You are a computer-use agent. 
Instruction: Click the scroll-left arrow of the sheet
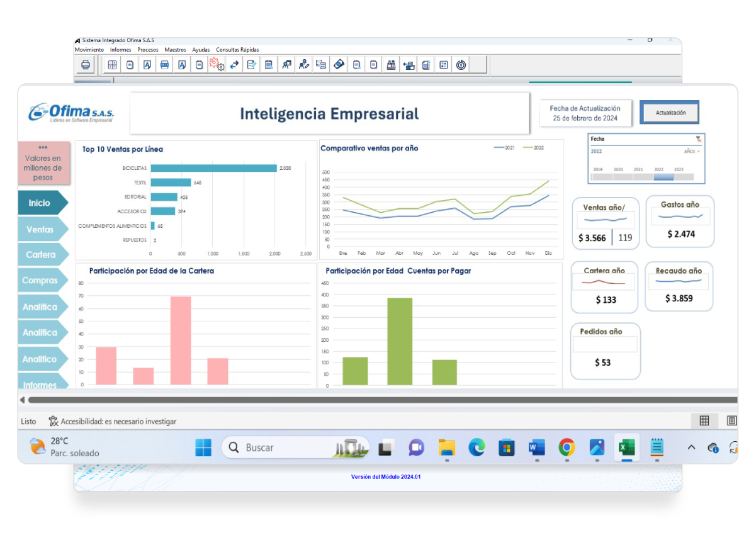[23, 400]
